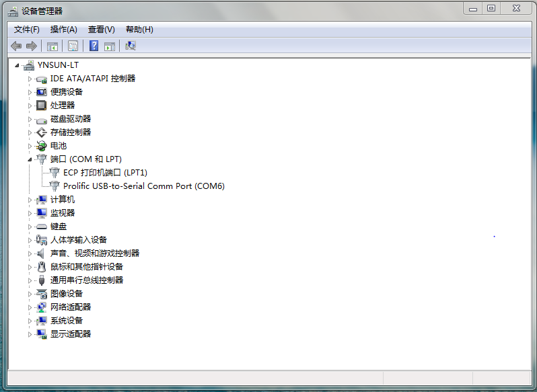Click the ECP 打印机端口 (LPT1) port icon
The height and width of the screenshot is (392, 537).
(55, 173)
